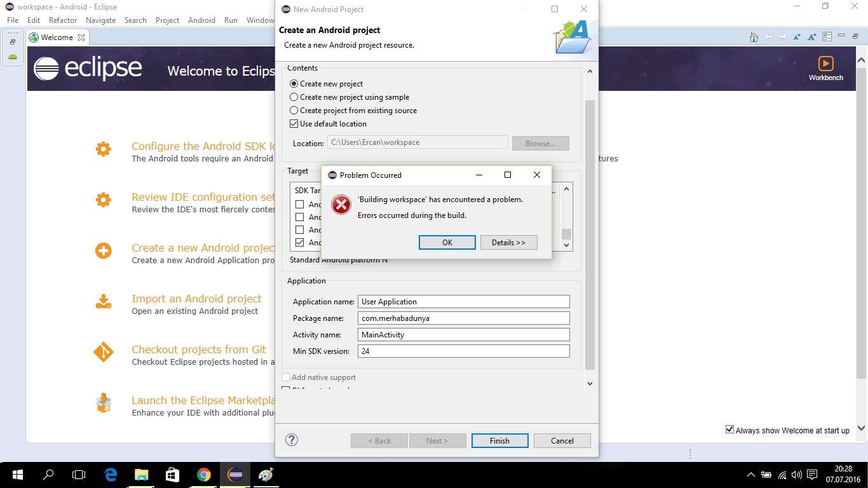Toggle Always show Welcome at start up
This screenshot has width=868, height=488.
729,430
